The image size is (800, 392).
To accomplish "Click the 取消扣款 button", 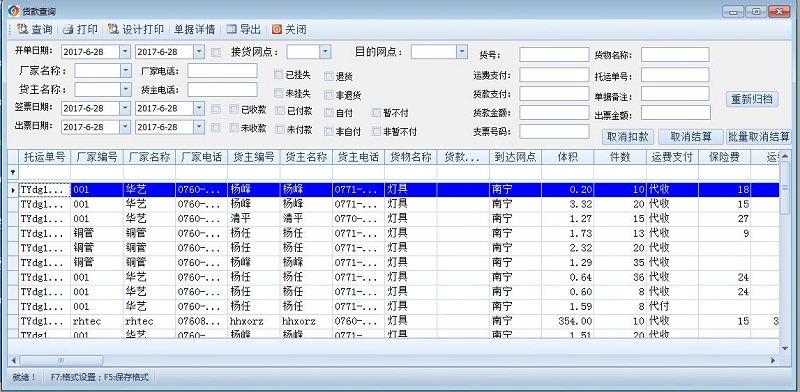I will [x=628, y=137].
